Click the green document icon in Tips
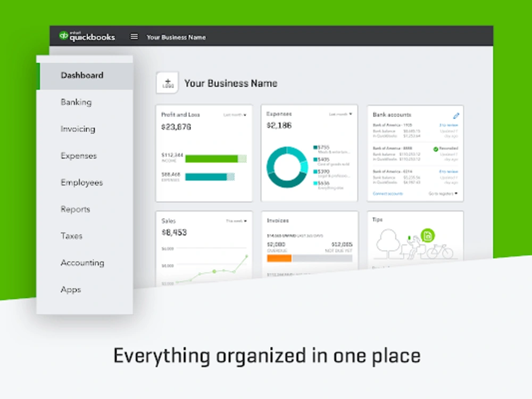This screenshot has width=532, height=399. pos(428,236)
